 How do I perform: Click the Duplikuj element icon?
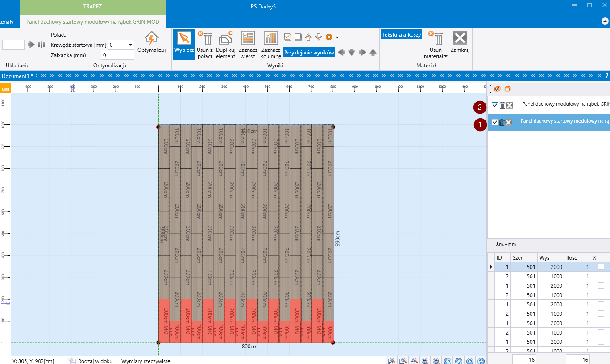click(226, 38)
